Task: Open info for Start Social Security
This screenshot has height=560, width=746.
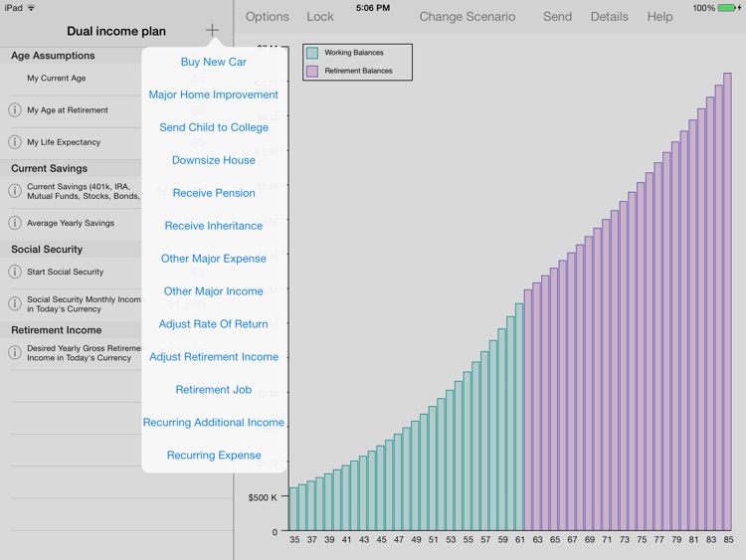Action: (x=15, y=272)
